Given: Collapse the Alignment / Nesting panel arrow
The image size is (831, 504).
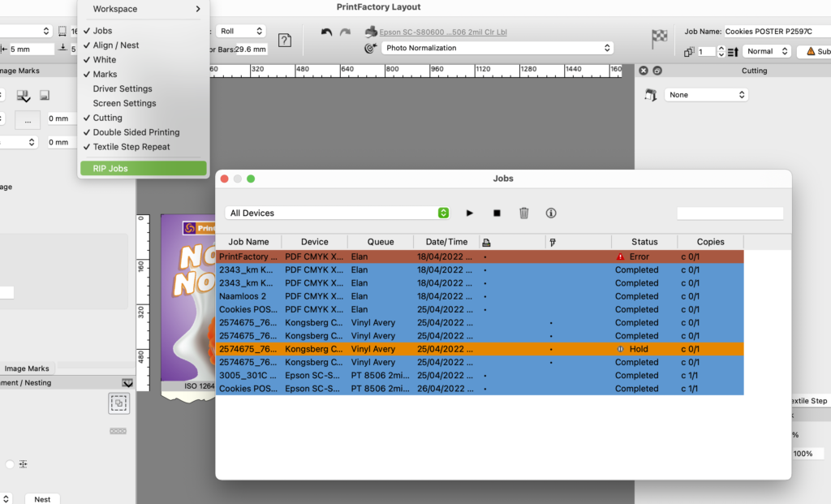Looking at the screenshot, I should click(127, 382).
